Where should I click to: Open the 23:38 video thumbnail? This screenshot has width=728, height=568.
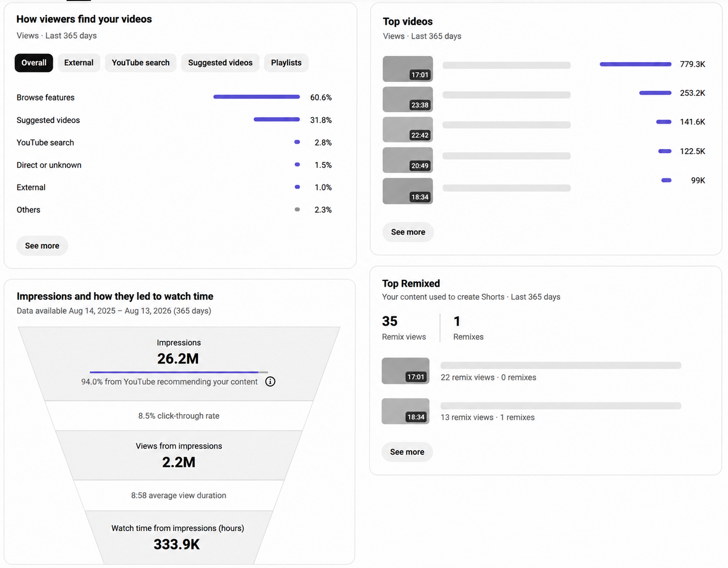[x=408, y=99]
